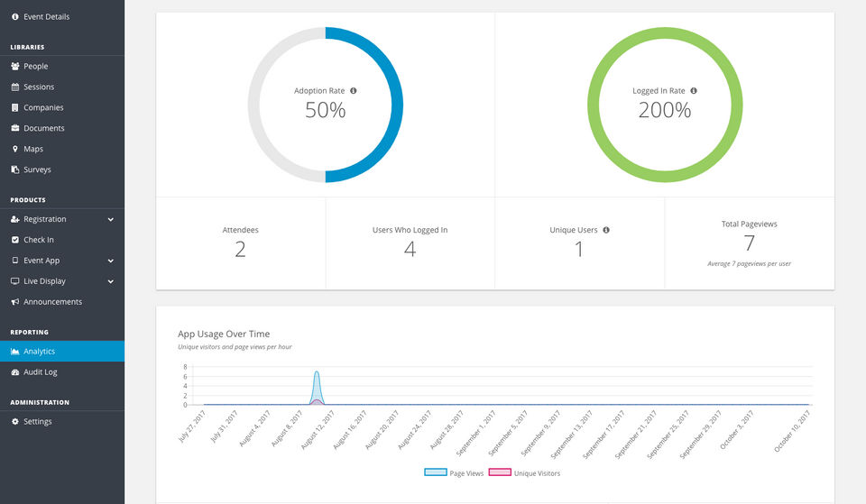Click the blue Adoption Rate donut ring

tap(397, 105)
